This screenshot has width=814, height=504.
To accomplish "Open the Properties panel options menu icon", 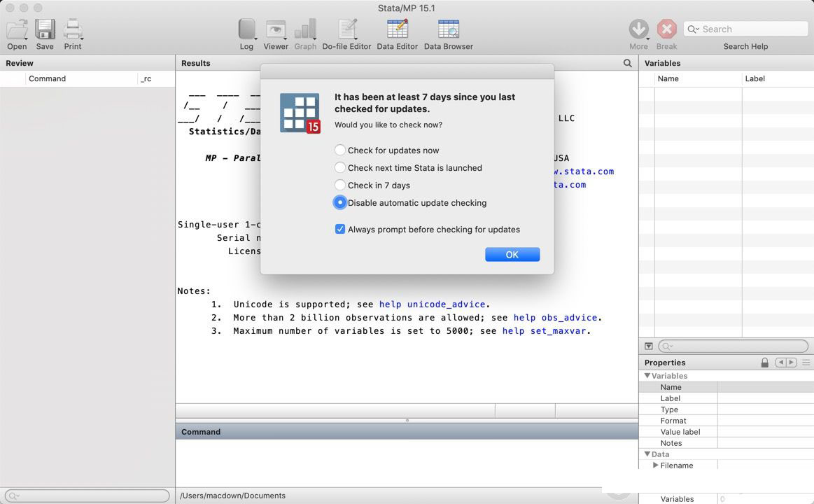I will 806,363.
